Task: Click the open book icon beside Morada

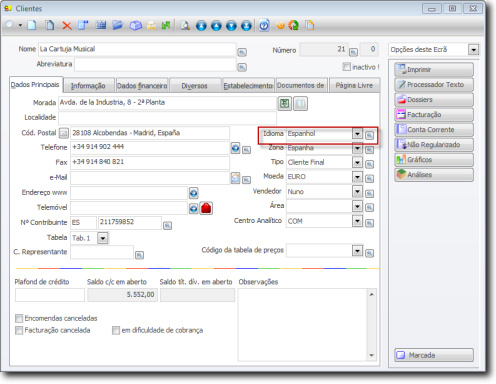Action: [x=300, y=103]
